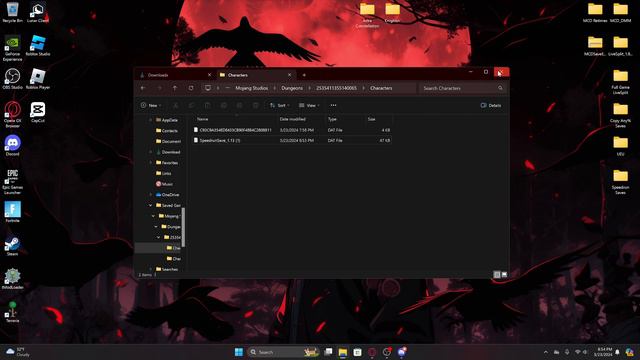
Task: Click Dungeons in the address bar
Action: pyautogui.click(x=292, y=88)
